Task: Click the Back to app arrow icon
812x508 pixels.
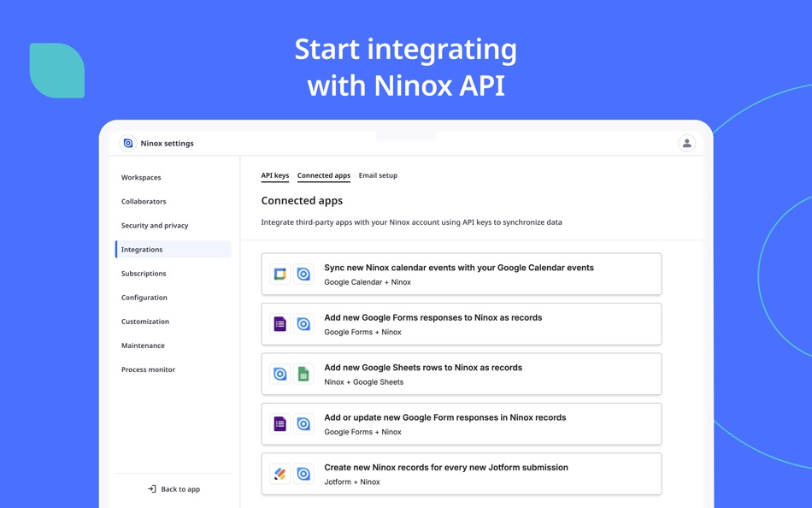Action: coord(152,489)
